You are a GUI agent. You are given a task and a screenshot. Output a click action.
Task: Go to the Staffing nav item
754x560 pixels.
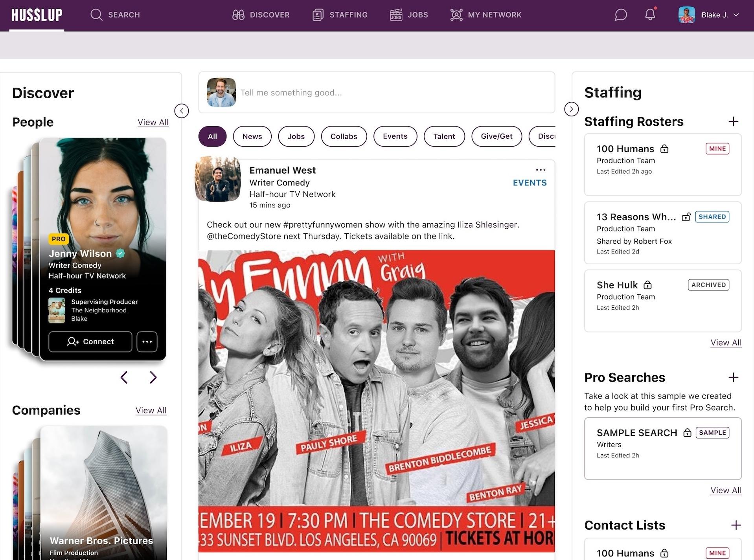tap(340, 15)
